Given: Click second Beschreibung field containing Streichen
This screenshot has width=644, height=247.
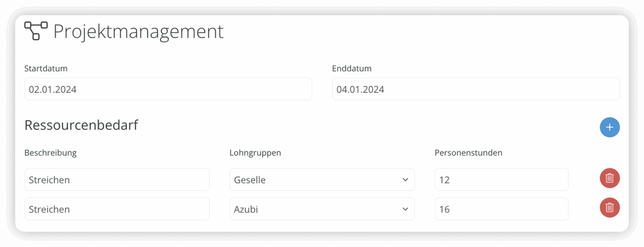Looking at the screenshot, I should point(117,209).
